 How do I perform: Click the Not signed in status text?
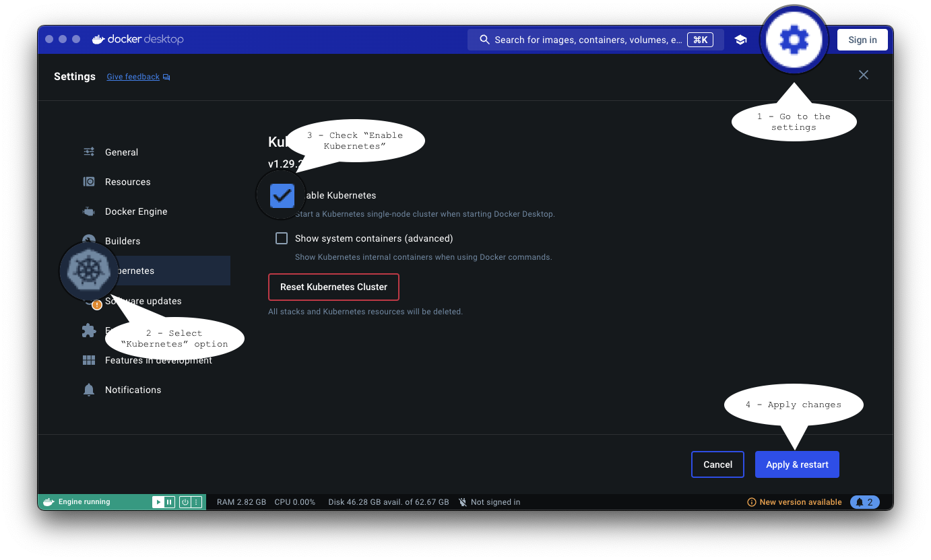click(x=495, y=502)
